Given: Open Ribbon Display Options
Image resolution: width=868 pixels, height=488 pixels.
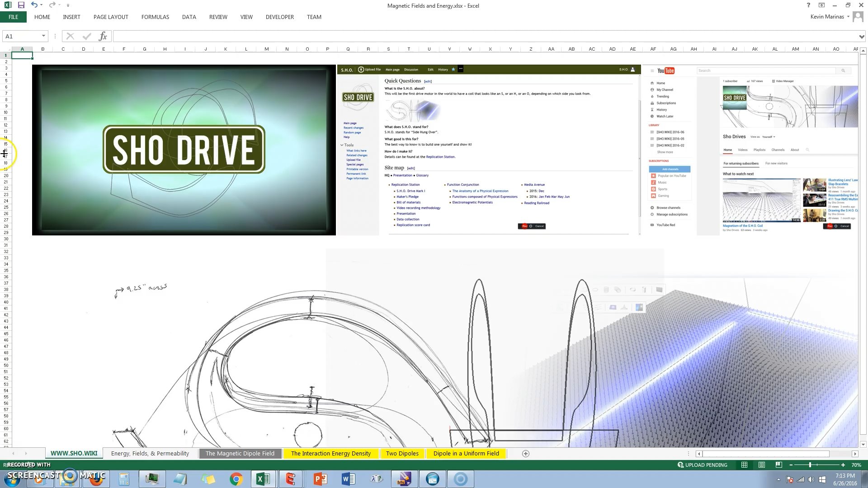Looking at the screenshot, I should (821, 5).
